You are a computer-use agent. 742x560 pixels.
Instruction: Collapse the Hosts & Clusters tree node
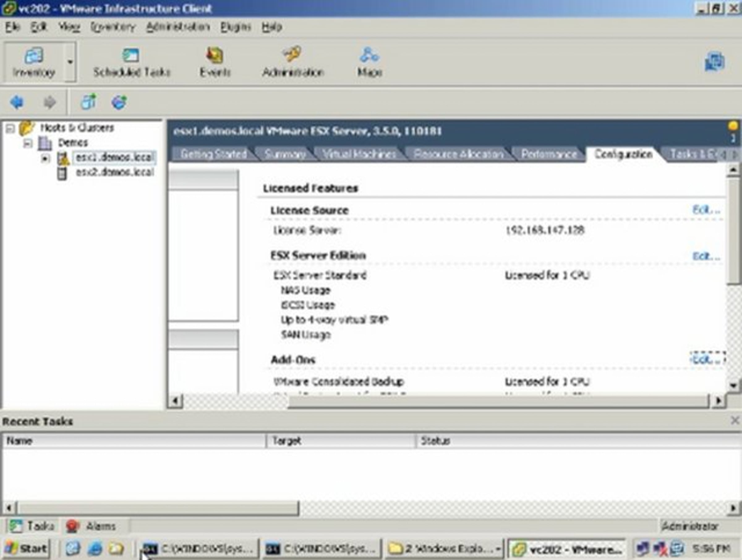point(11,128)
